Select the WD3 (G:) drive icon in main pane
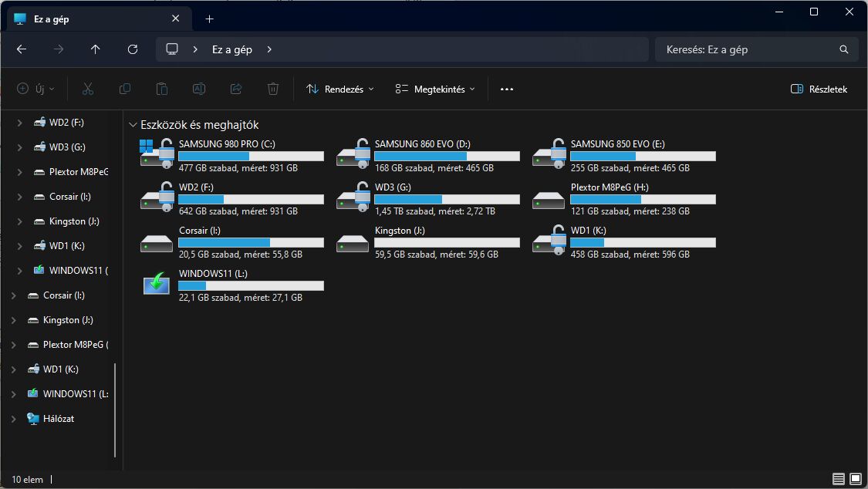The width and height of the screenshot is (868, 489). pyautogui.click(x=353, y=197)
